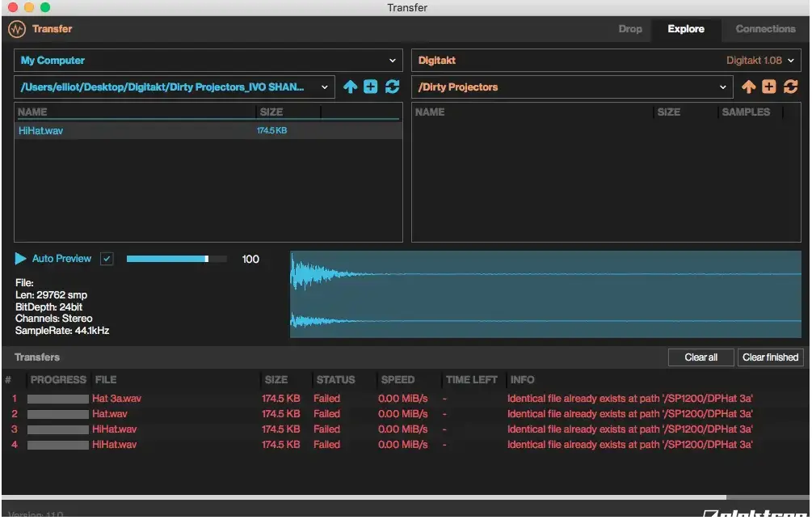
Task: Click Clear all to remove transfers
Action: (x=701, y=357)
